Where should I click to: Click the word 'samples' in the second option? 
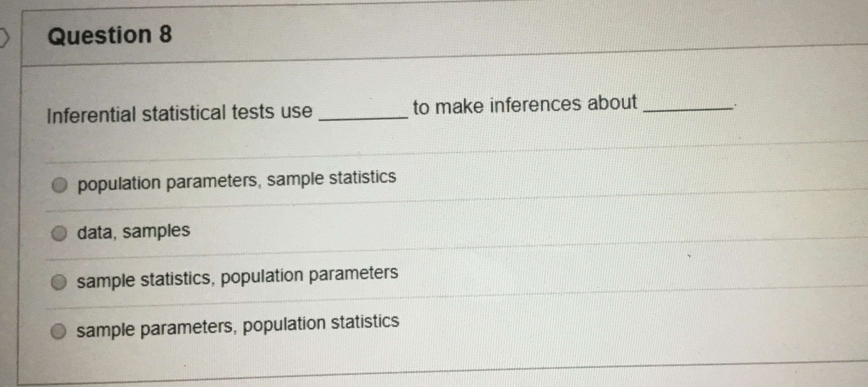coord(156,231)
